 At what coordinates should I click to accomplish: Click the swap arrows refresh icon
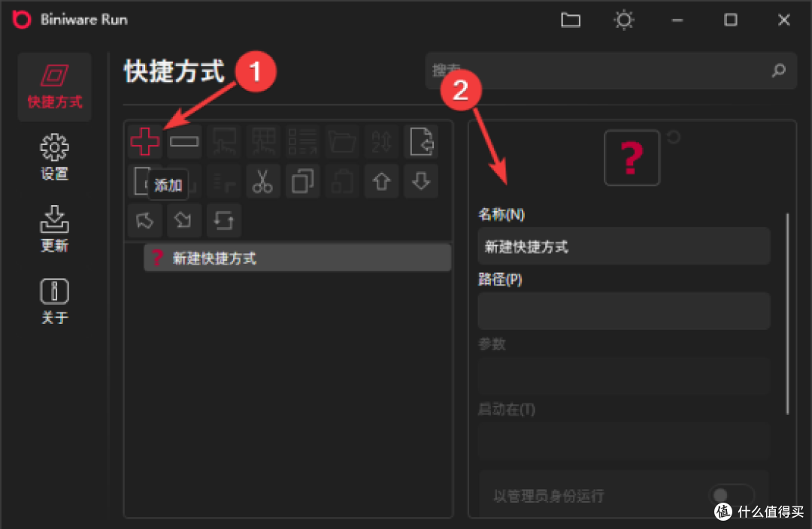224,220
